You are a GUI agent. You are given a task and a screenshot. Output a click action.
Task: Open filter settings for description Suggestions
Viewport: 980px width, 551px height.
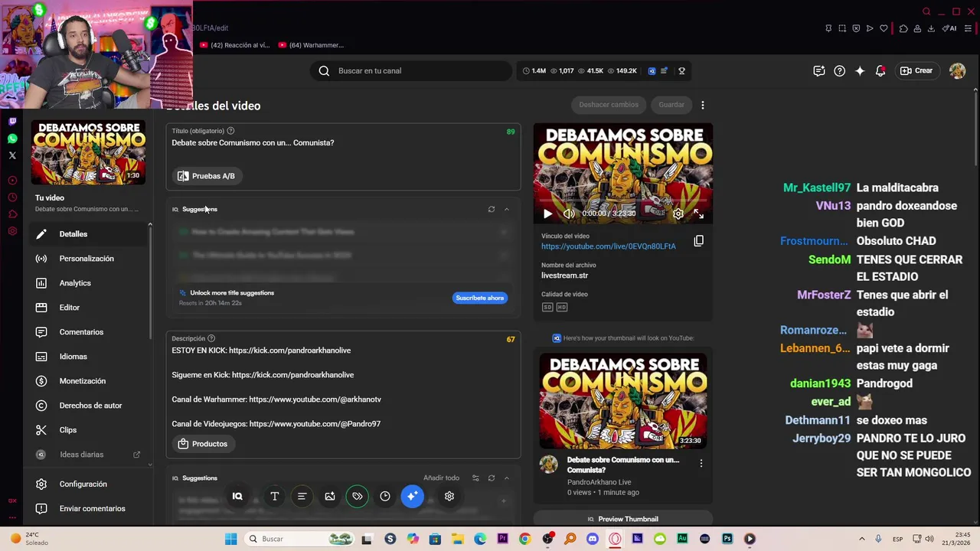pyautogui.click(x=475, y=478)
